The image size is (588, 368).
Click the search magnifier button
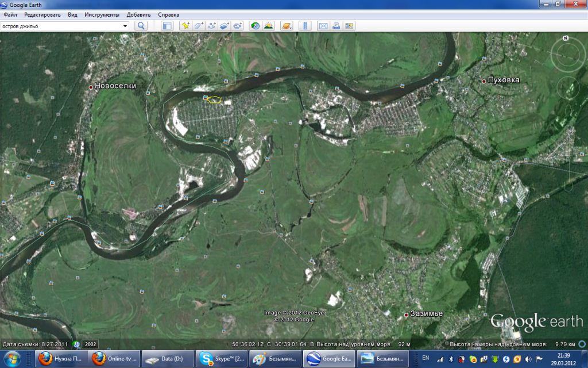pos(141,26)
